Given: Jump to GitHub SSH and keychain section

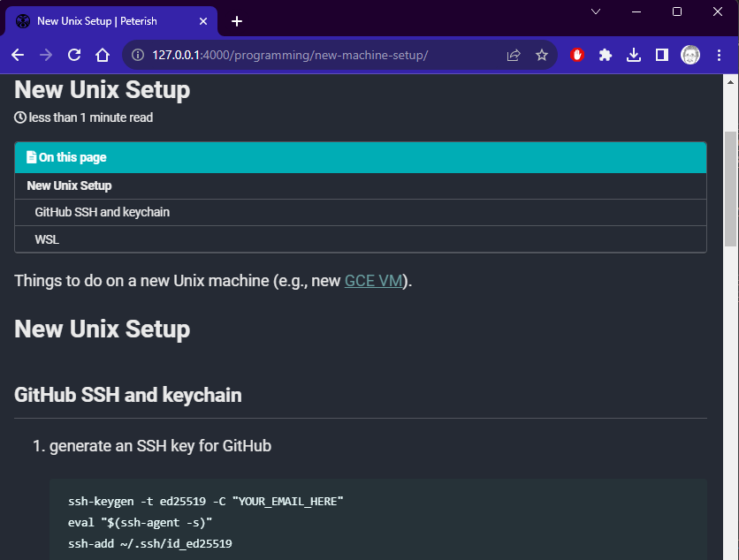Looking at the screenshot, I should (x=103, y=212).
